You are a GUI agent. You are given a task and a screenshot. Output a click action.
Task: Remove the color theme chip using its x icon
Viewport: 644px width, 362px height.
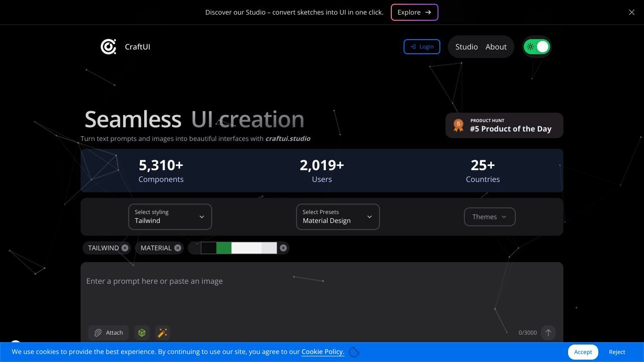pos(283,248)
